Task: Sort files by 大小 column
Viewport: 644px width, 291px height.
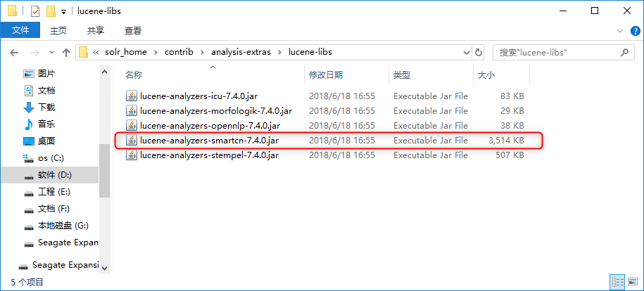Action: click(486, 75)
